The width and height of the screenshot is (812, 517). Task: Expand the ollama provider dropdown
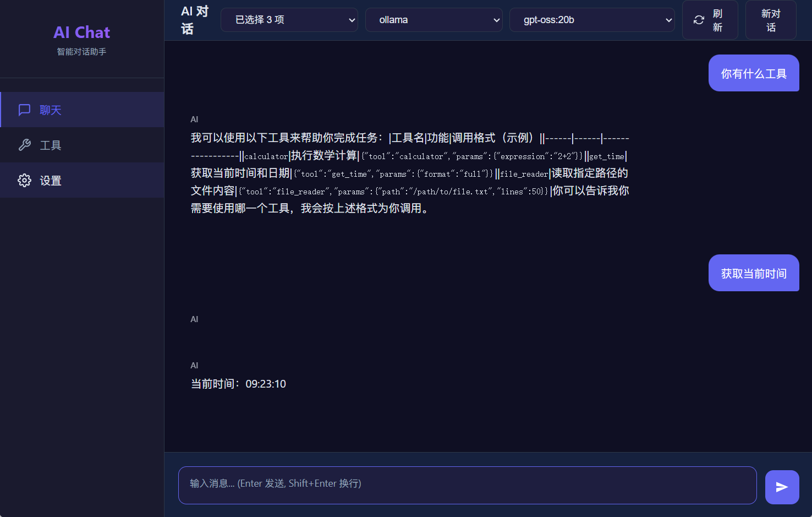(434, 20)
